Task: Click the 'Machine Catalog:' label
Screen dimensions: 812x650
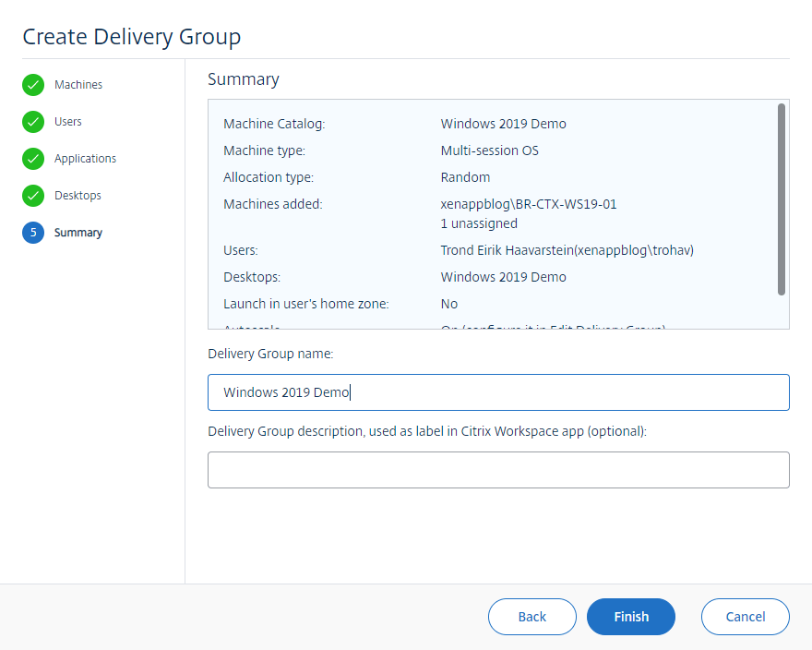Action: pyautogui.click(x=274, y=124)
